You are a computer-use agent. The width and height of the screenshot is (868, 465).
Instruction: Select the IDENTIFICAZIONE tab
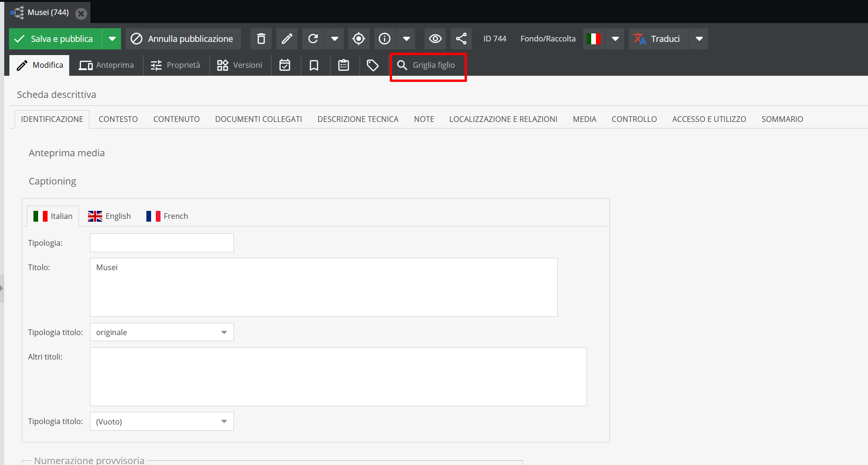click(x=52, y=119)
